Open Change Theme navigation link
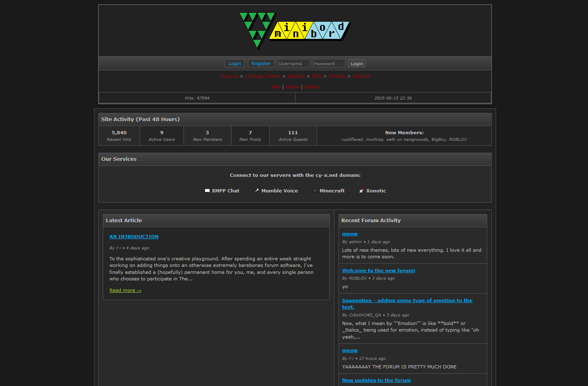Image resolution: width=588 pixels, height=386 pixels. click(263, 76)
